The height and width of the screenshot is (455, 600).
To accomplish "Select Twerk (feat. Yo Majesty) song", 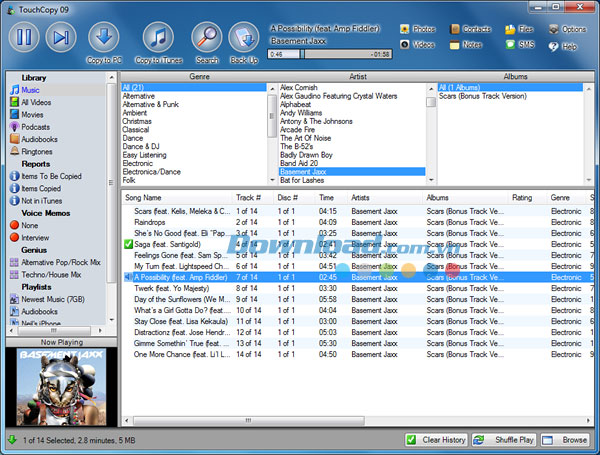I will point(357,288).
